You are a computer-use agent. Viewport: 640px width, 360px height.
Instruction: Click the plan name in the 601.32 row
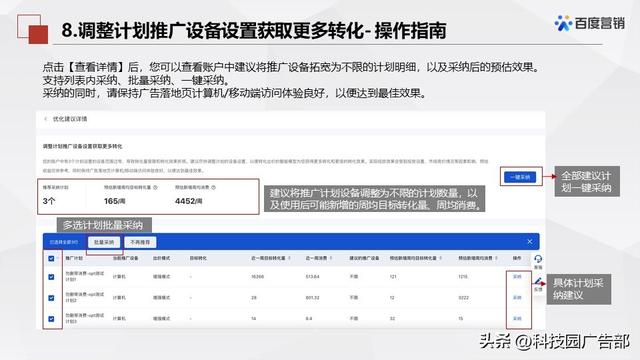pos(84,298)
